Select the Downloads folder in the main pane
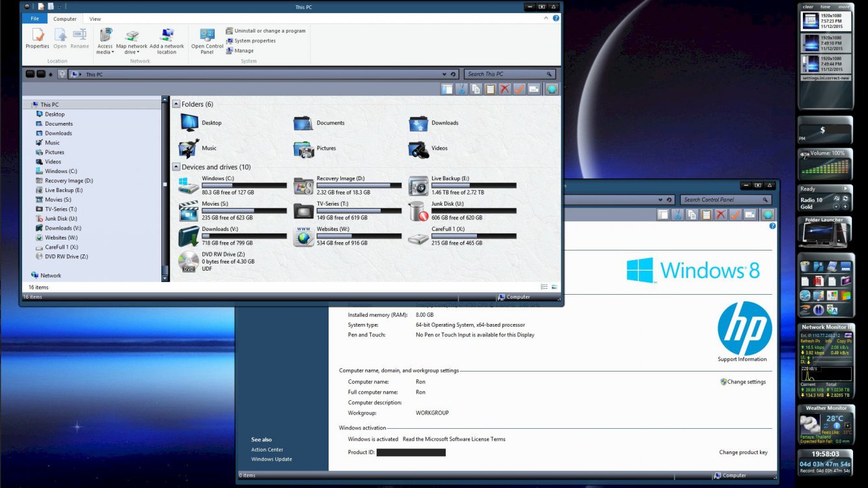The image size is (868, 488). (x=434, y=123)
